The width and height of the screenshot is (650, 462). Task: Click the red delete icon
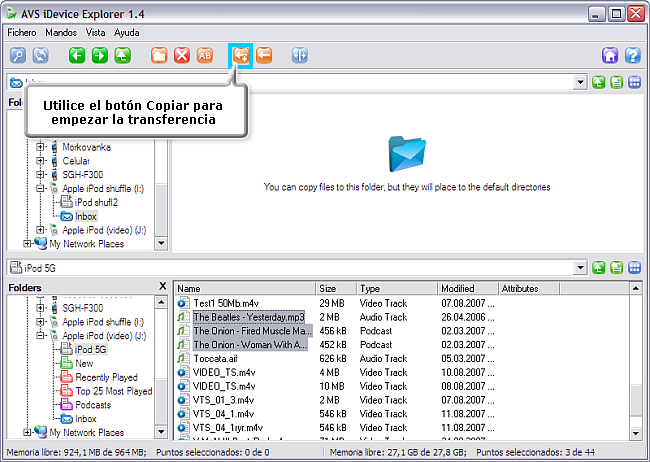tap(182, 55)
